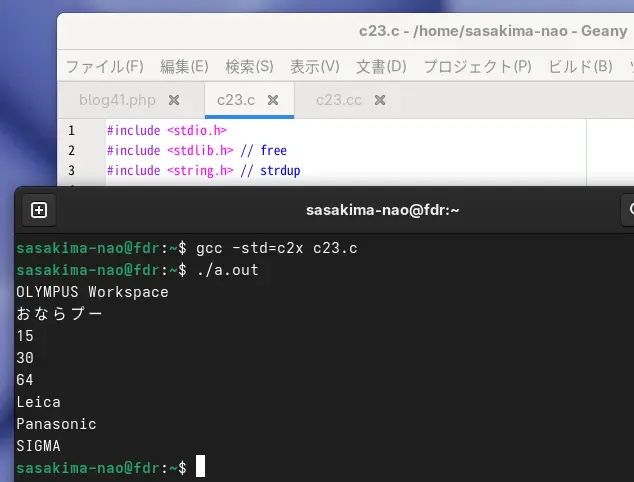Click the 'gcc -std=c2x c23.c' command text
The height and width of the screenshot is (482, 634).
pyautogui.click(x=277, y=248)
